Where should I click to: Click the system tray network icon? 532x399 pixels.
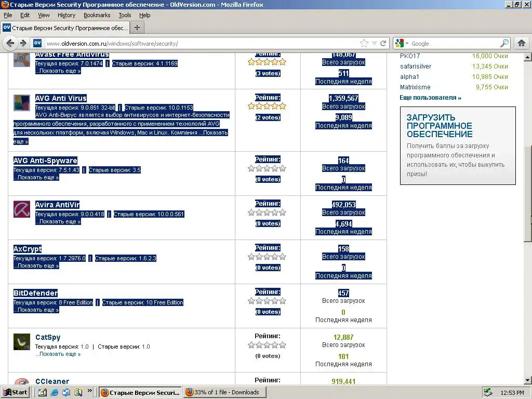(x=488, y=392)
